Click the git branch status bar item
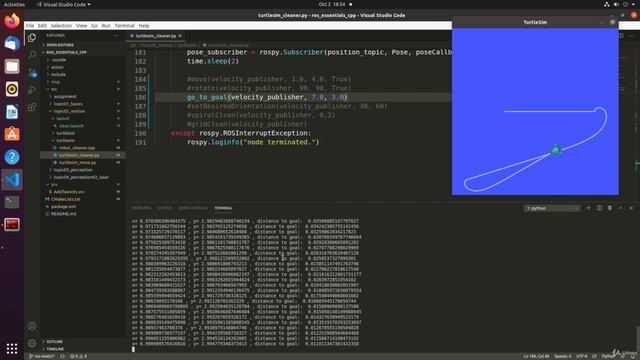The image size is (640, 360). tap(42, 356)
